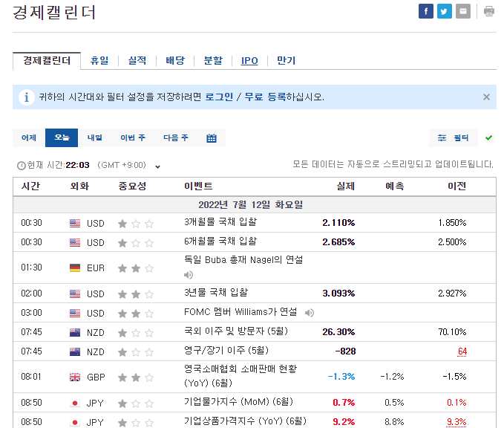The height and width of the screenshot is (428, 504).
Task: Click Japan flag in 기업상품가격지수 row
Action: (75, 422)
